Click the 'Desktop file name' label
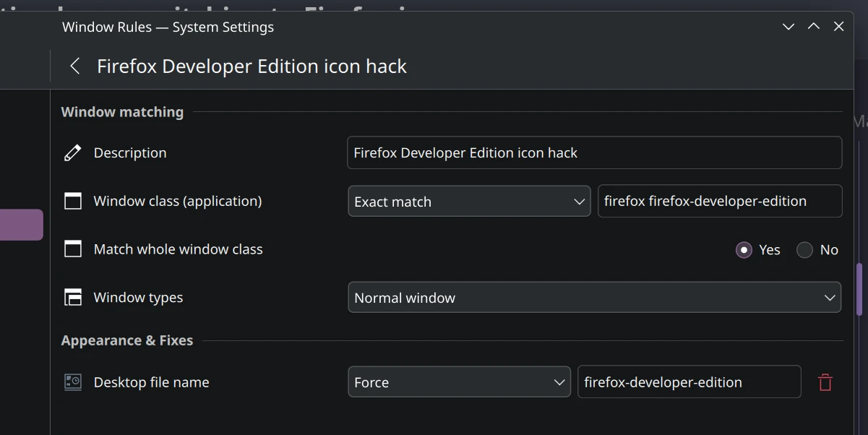The width and height of the screenshot is (868, 435). coord(152,382)
